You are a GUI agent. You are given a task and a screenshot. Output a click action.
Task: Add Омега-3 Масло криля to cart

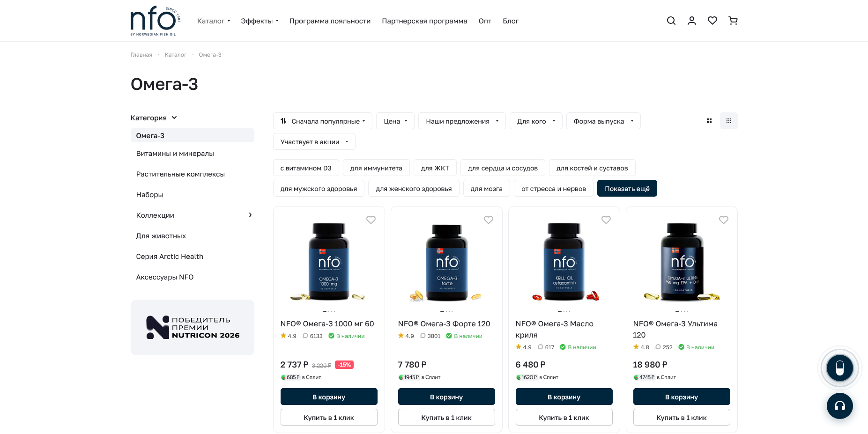click(564, 397)
